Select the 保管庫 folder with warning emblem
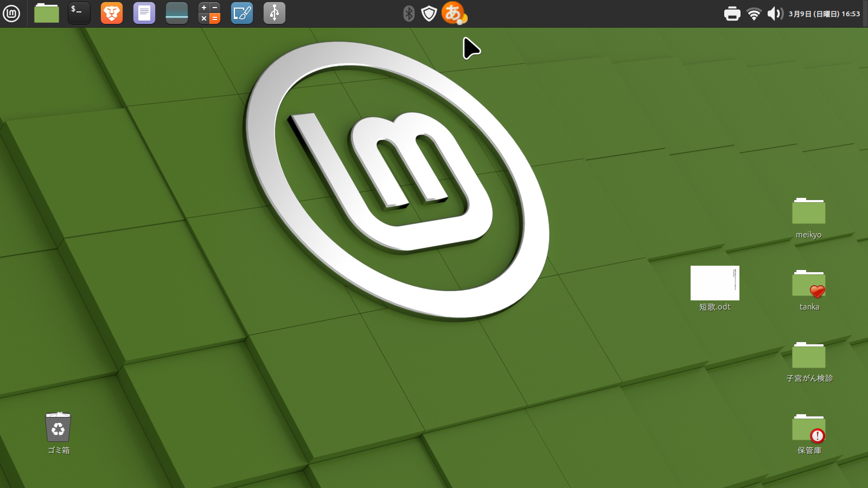 (x=809, y=434)
